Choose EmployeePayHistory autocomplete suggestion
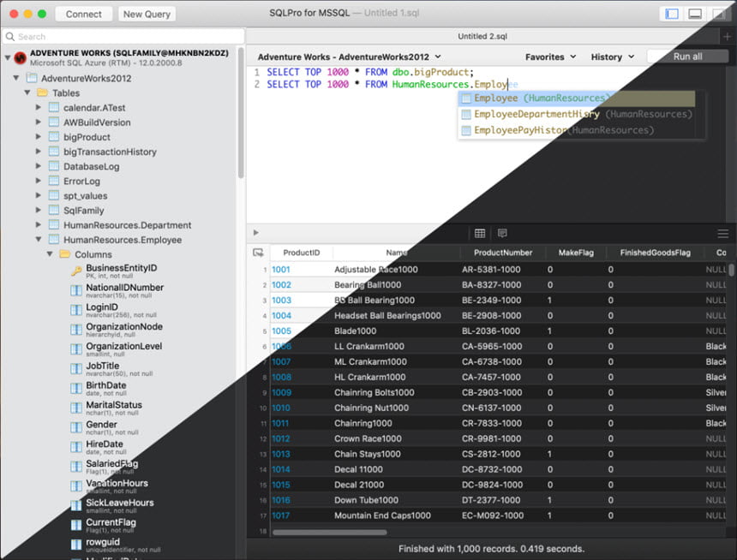Screen dimensions: 737x560 (x=576, y=130)
